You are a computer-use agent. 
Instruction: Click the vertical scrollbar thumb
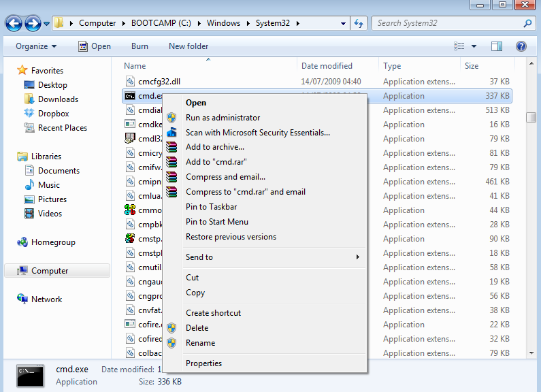coord(531,117)
